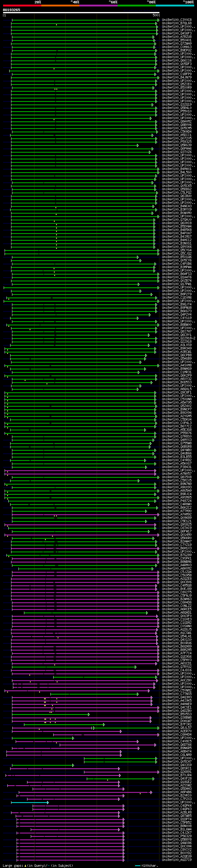Click the AU193265 query name
This screenshot has width=197, height=868.
(x=11, y=10)
